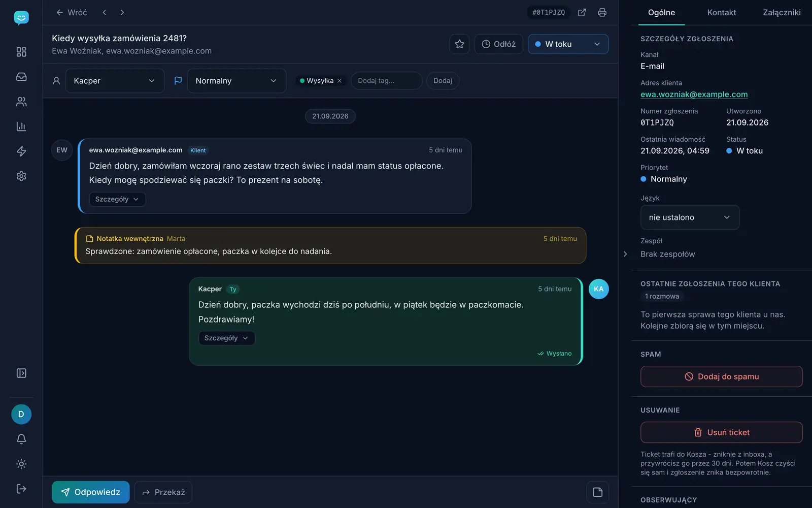Go to next ticket arrow
812x508 pixels.
pyautogui.click(x=122, y=12)
